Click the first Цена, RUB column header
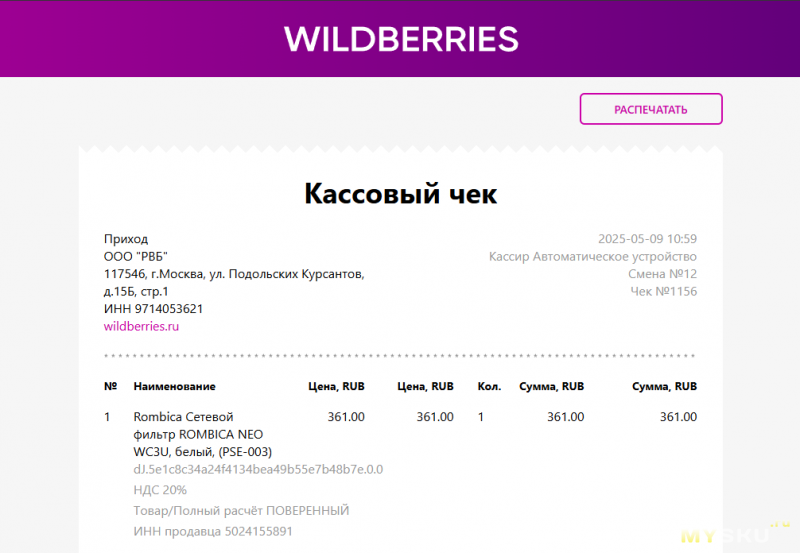 coord(336,386)
